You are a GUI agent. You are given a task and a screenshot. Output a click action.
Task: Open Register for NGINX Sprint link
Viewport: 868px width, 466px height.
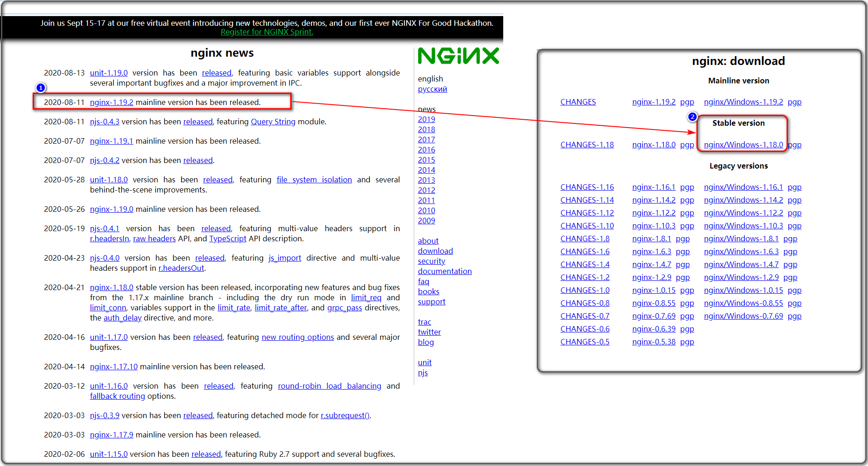267,32
